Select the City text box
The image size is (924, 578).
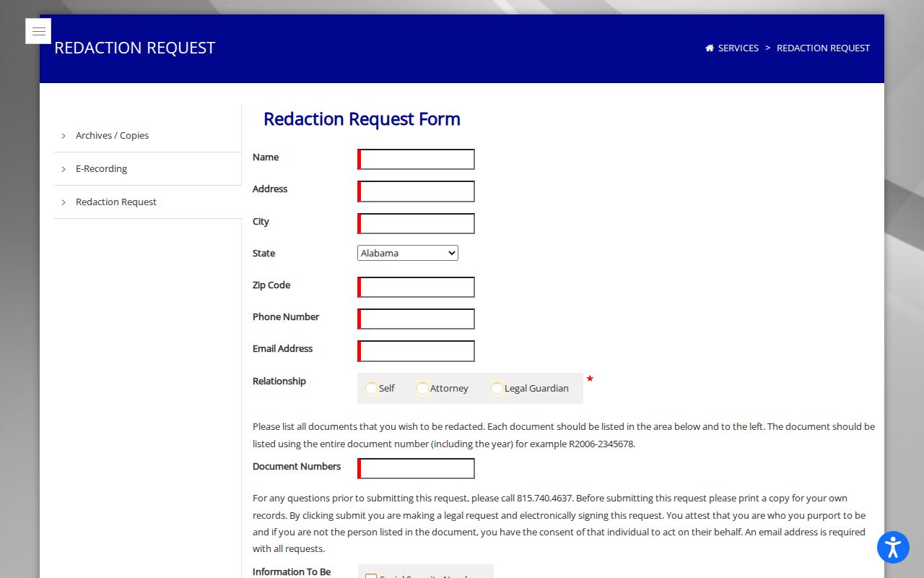pyautogui.click(x=417, y=224)
